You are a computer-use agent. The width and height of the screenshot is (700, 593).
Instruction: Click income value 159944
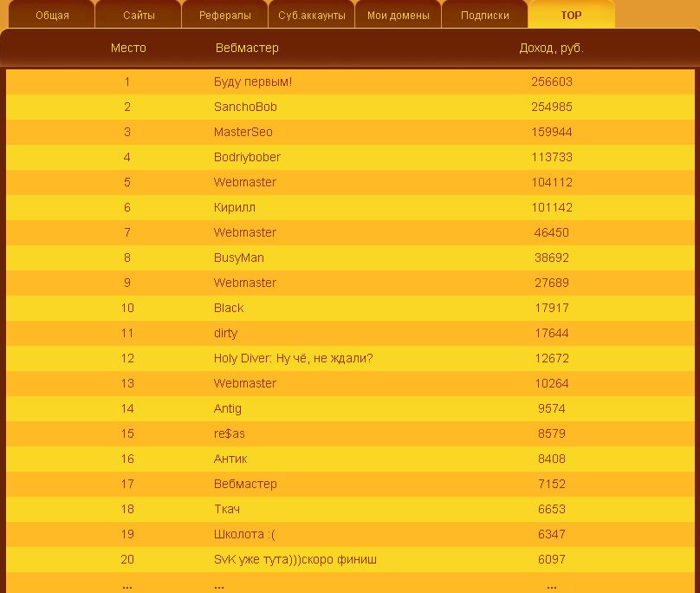click(551, 132)
